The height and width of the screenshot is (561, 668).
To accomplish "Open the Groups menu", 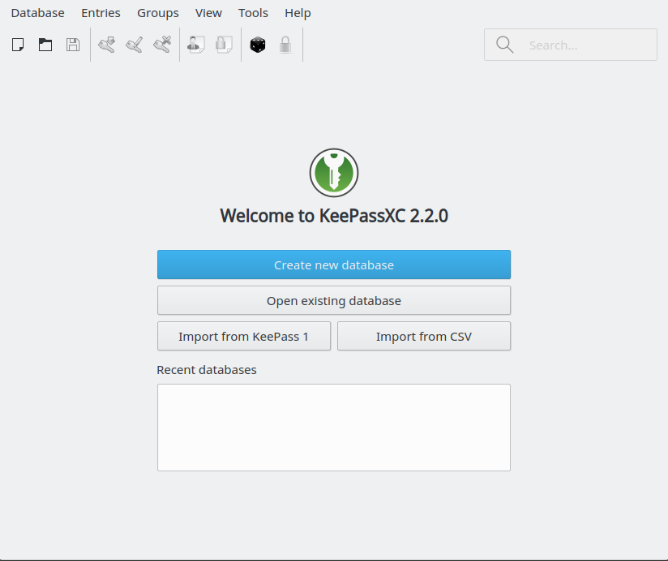I will coord(158,13).
